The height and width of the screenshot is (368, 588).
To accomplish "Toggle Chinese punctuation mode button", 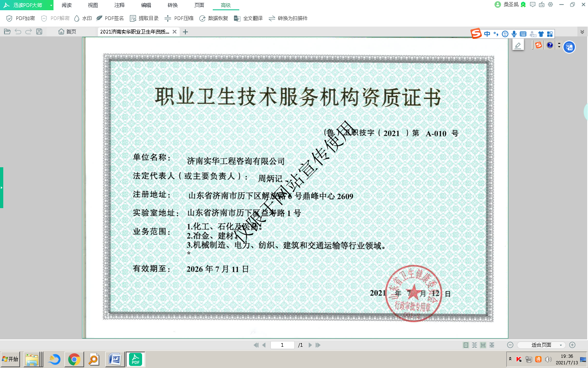I will pyautogui.click(x=496, y=34).
